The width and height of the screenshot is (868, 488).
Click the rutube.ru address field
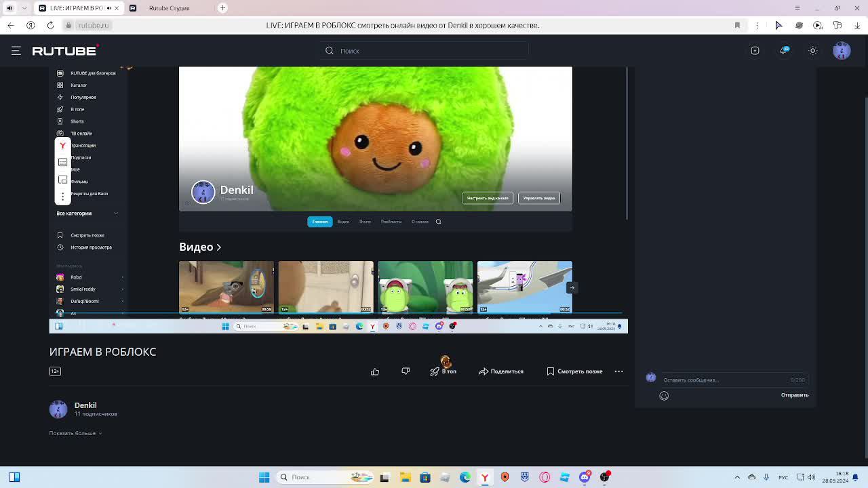pos(93,25)
